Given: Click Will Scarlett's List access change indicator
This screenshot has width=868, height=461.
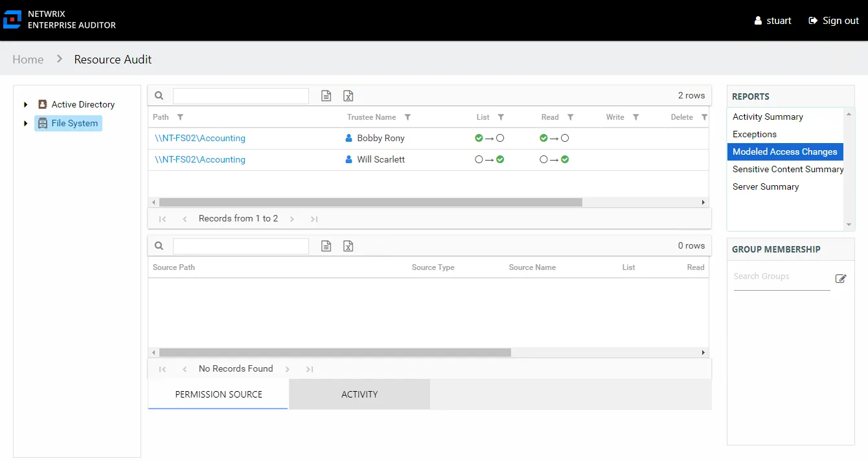Looking at the screenshot, I should coord(489,159).
